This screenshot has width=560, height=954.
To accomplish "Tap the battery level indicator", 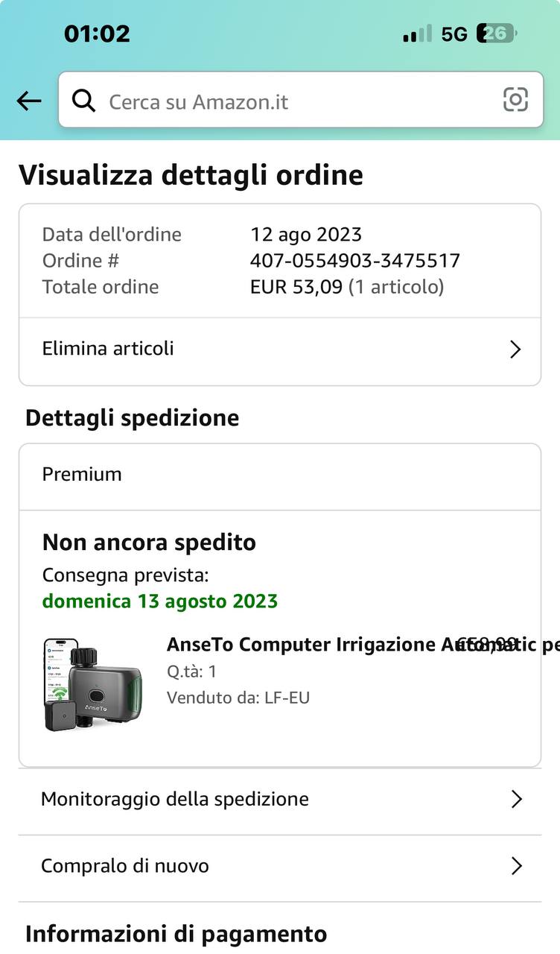I will (497, 34).
